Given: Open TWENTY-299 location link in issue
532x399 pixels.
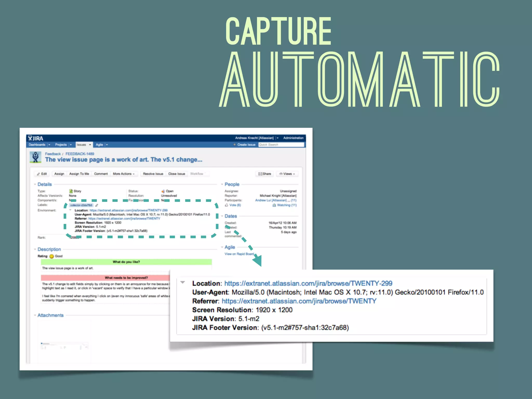Looking at the screenshot, I should click(129, 210).
